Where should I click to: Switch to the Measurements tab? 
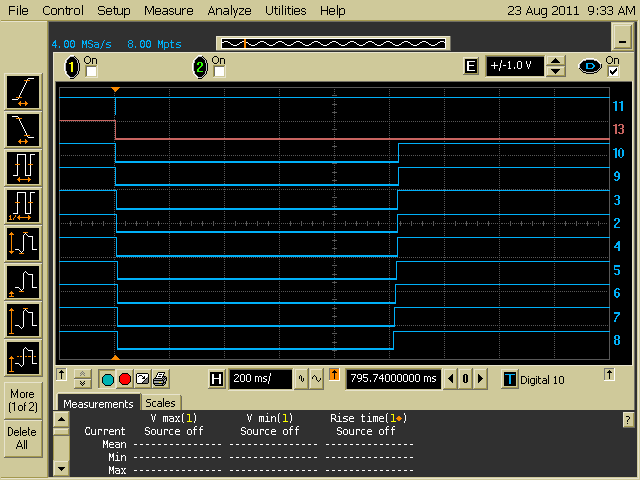(x=98, y=404)
